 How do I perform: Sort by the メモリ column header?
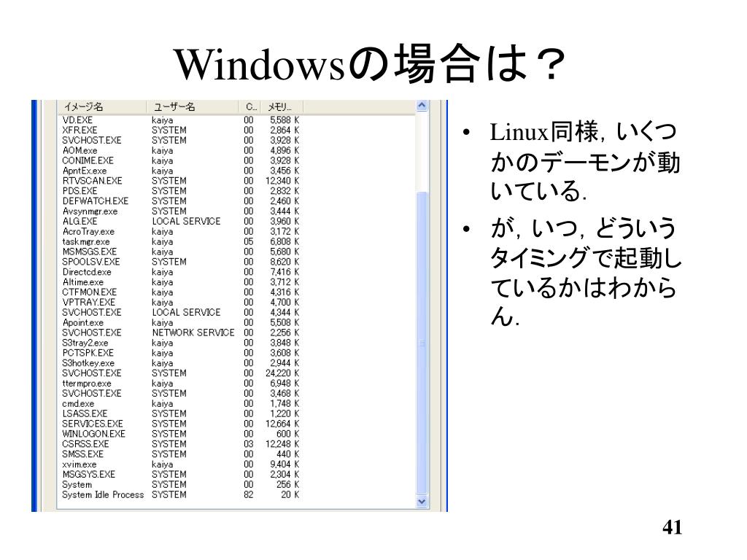click(x=282, y=106)
